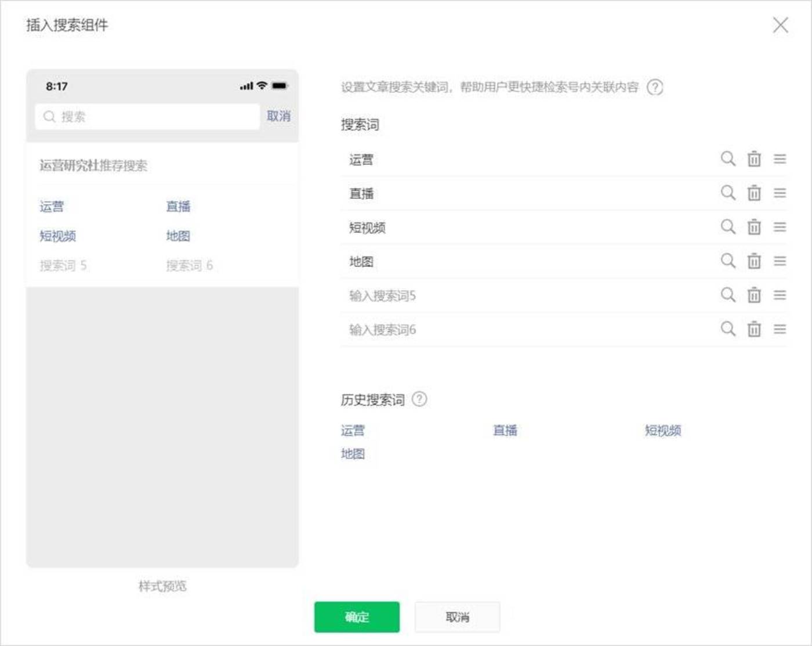The width and height of the screenshot is (812, 646).
Task: Delete the 直播 keyword using its trash icon
Action: point(754,193)
